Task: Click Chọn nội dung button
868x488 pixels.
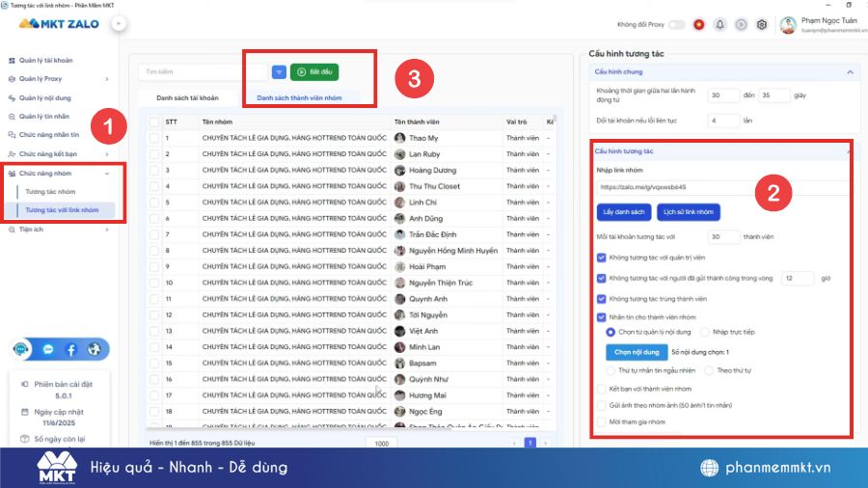Action: (x=637, y=352)
